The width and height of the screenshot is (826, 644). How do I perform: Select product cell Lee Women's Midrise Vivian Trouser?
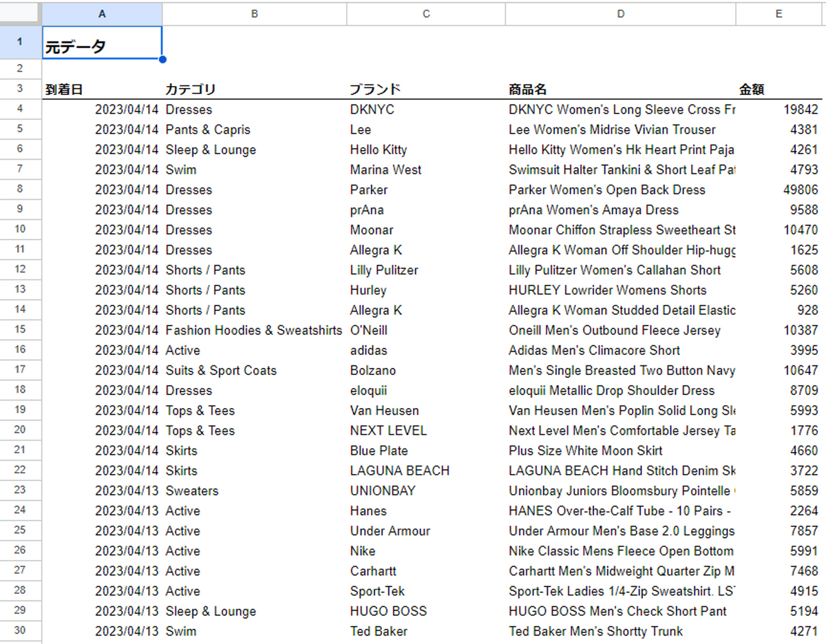coord(621,129)
